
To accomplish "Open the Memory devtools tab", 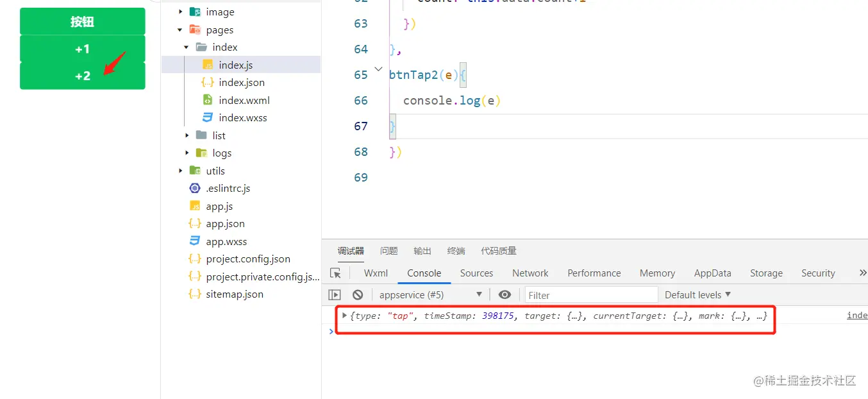I will pos(657,273).
